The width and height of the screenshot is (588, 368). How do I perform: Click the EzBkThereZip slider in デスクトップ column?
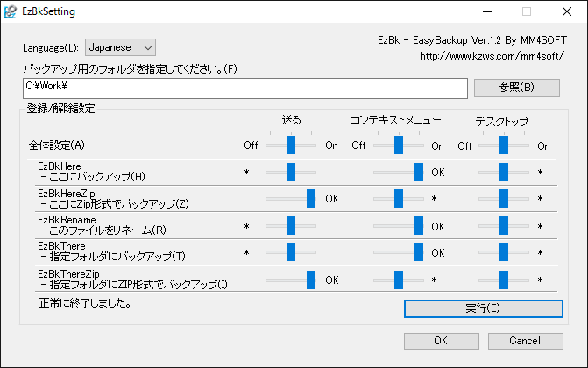504,280
